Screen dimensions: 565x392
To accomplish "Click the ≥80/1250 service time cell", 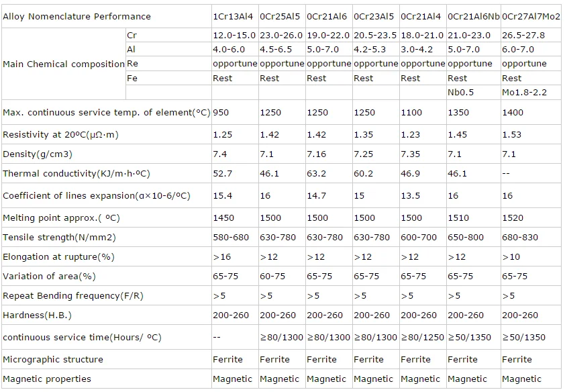I will pos(422,337).
